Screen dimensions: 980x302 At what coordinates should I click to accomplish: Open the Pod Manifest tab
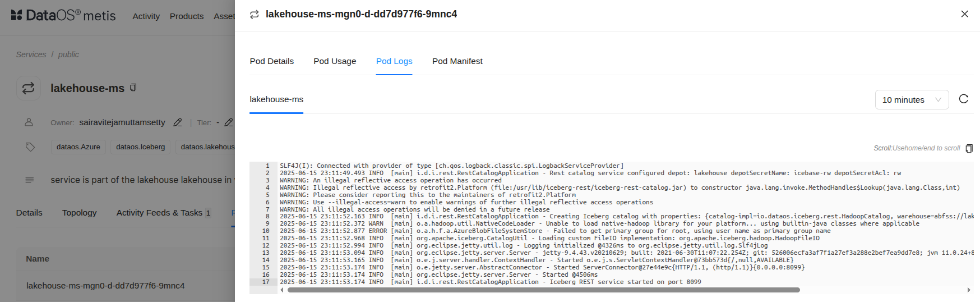[x=457, y=61]
